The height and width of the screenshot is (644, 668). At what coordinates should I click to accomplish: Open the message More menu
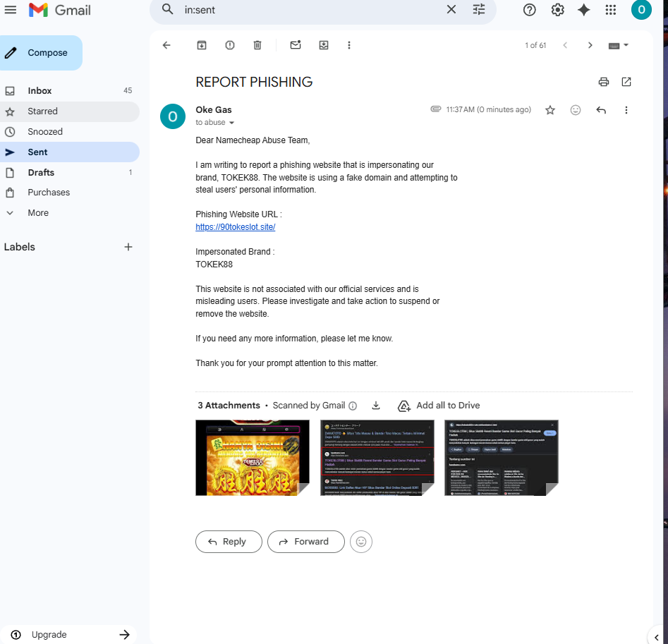pyautogui.click(x=626, y=110)
